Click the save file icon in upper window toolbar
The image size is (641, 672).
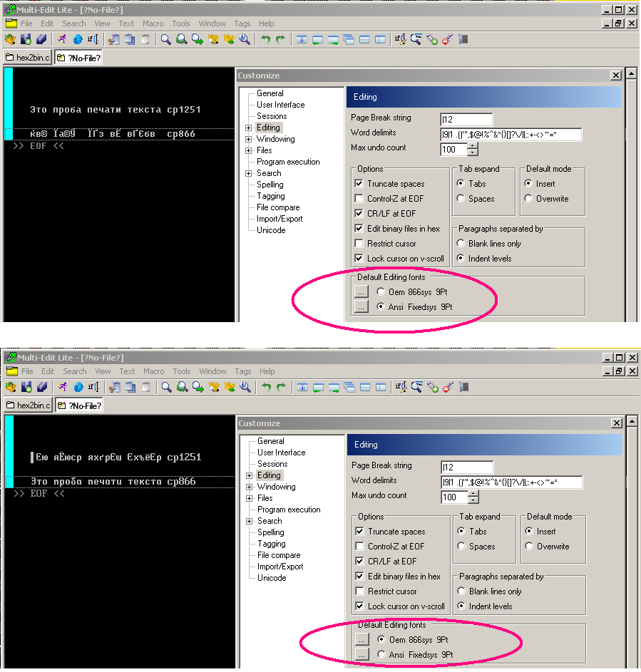point(26,40)
